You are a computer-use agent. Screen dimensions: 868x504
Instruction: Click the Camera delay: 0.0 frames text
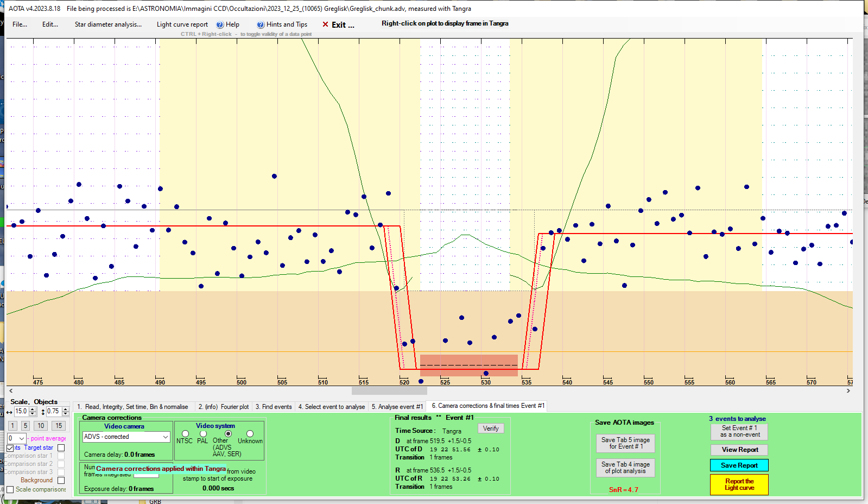(119, 455)
